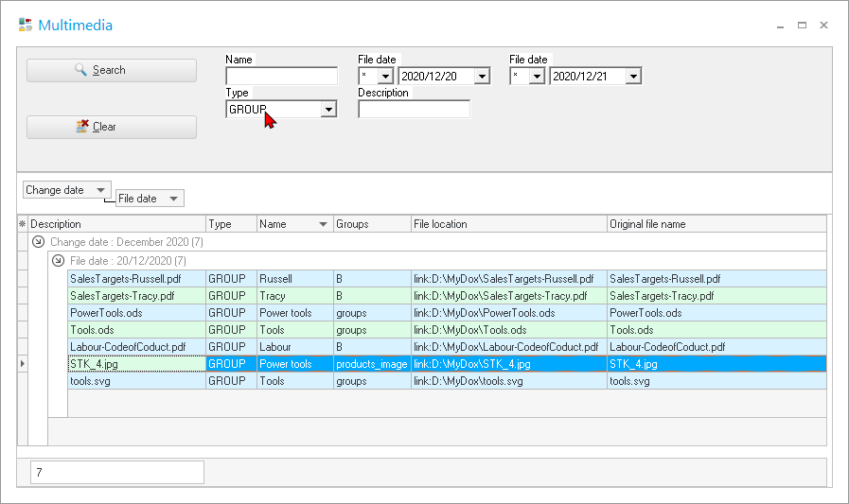Click sort arrow on Name column header
Viewport: 849px width, 504px height.
324,224
